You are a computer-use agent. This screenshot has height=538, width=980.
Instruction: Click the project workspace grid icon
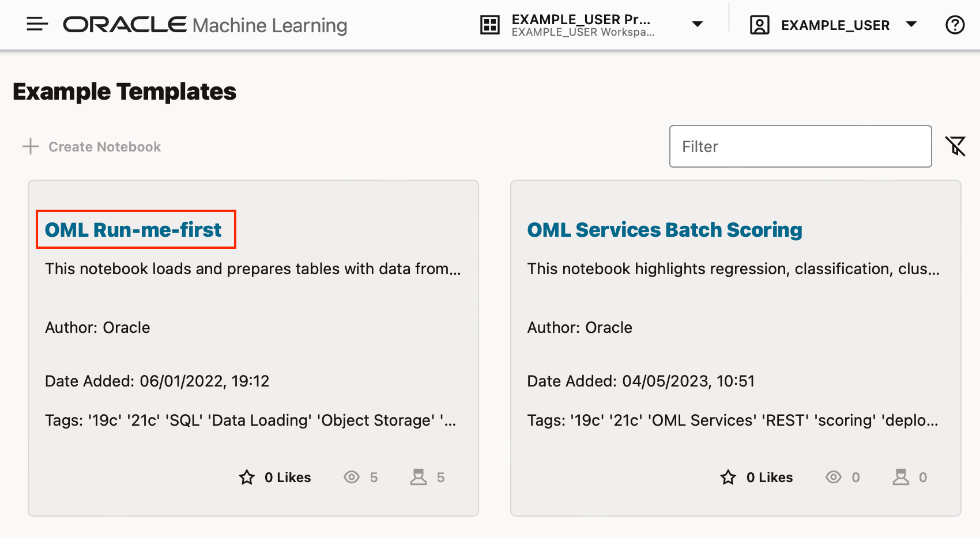click(490, 25)
